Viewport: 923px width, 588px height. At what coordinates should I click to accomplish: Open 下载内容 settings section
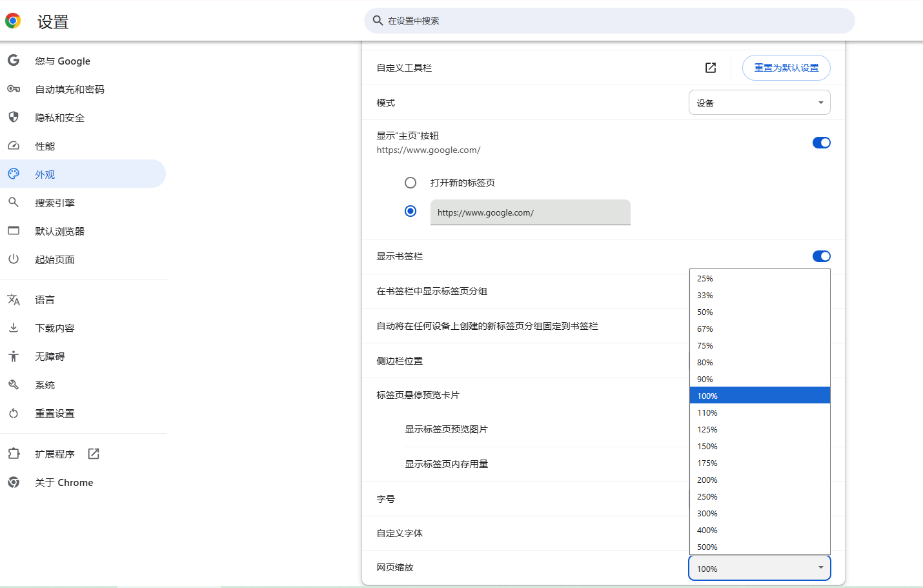point(83,328)
